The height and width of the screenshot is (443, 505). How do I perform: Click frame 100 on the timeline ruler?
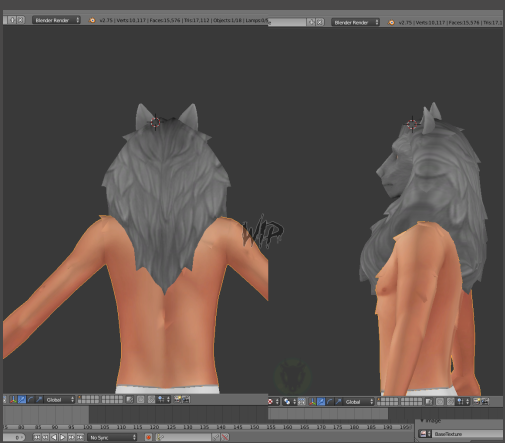(88, 427)
